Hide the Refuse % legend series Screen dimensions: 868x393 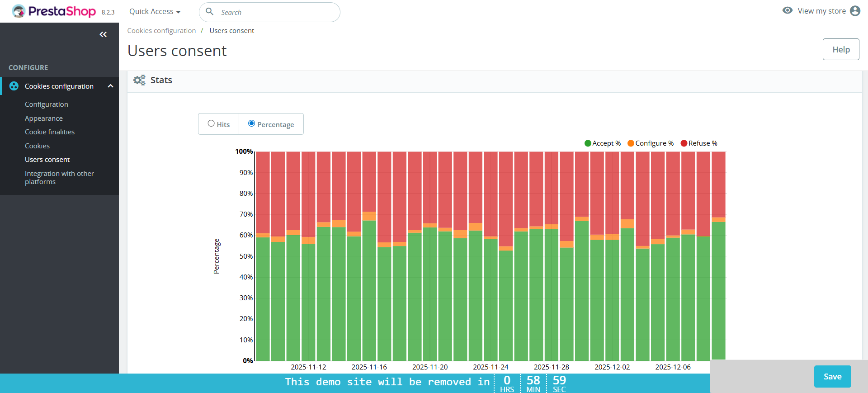(x=699, y=143)
